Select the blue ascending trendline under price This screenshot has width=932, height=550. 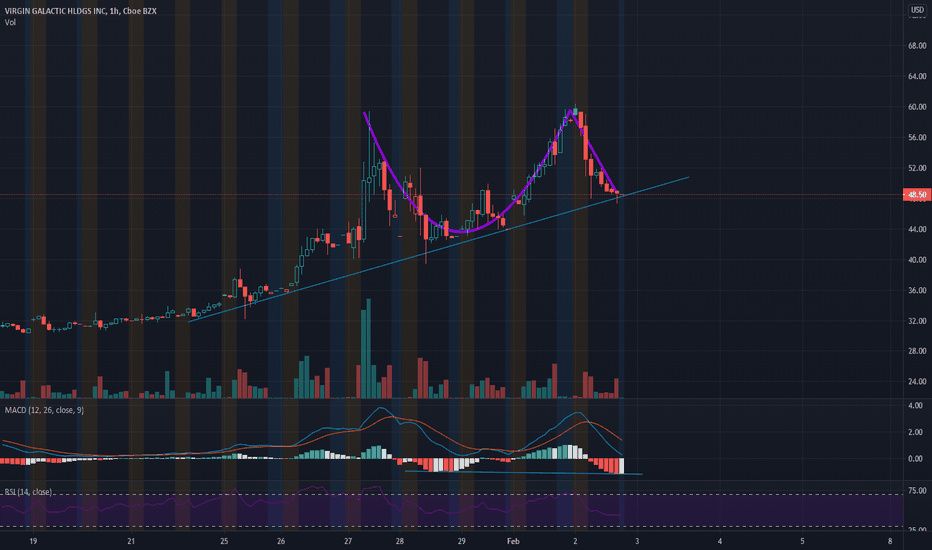coord(439,249)
